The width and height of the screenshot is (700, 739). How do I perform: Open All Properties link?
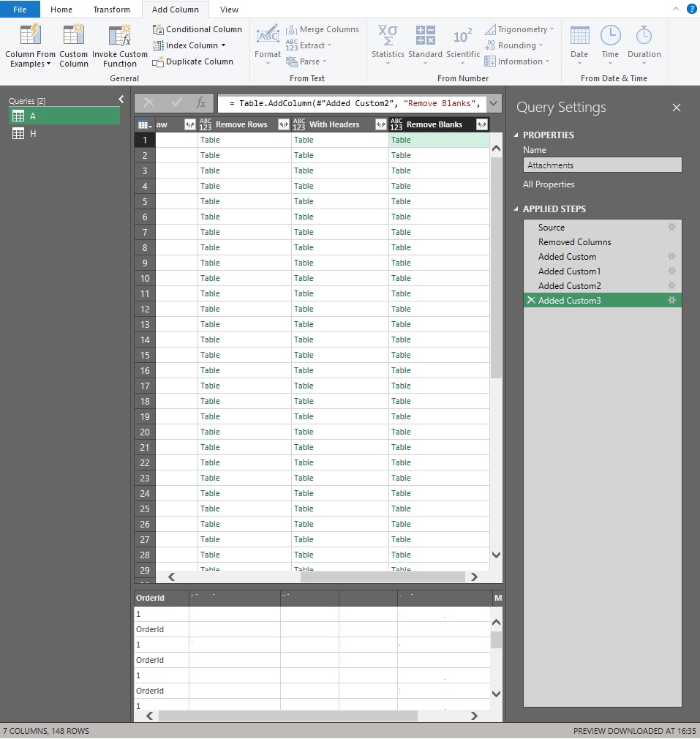(549, 184)
